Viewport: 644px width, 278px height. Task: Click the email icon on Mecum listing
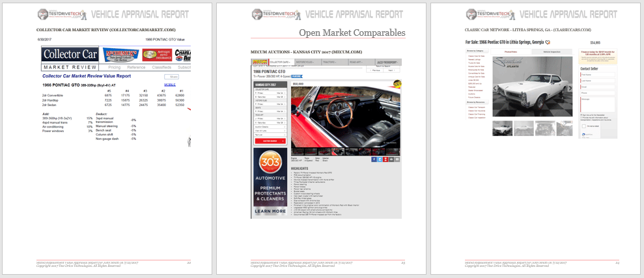(x=397, y=160)
